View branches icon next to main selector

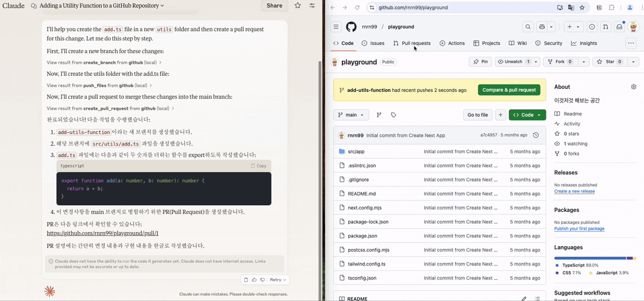click(x=379, y=114)
